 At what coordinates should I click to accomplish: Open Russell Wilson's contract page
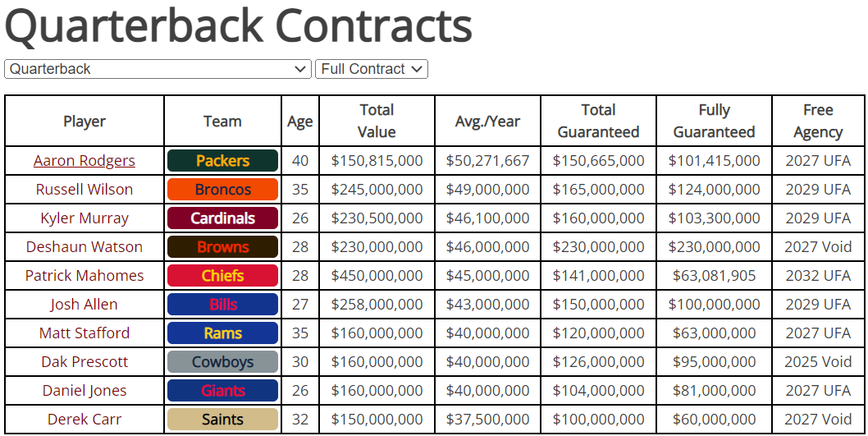coord(85,190)
